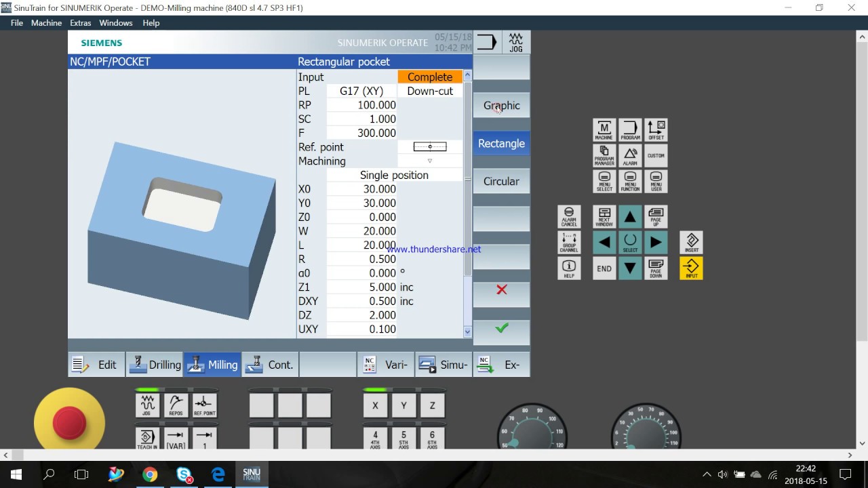Click the Cont. contour softkey
The height and width of the screenshot is (488, 868).
270,365
